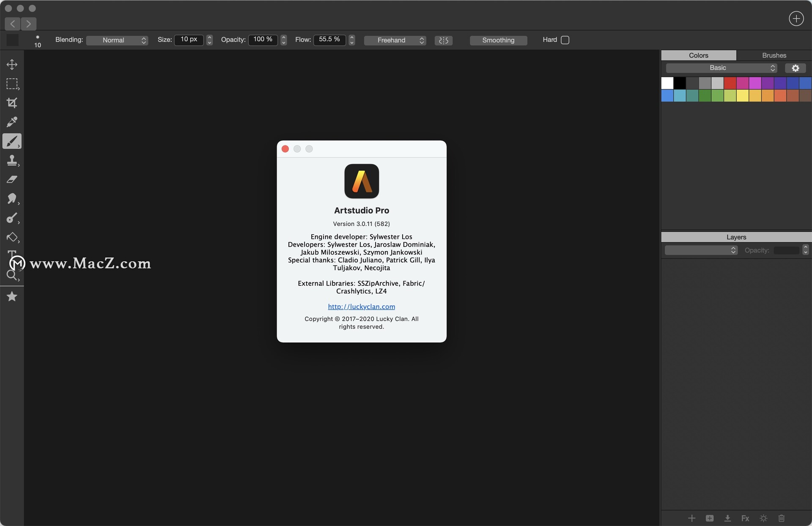Click the Layers panel header
812x526 pixels.
[x=736, y=237]
